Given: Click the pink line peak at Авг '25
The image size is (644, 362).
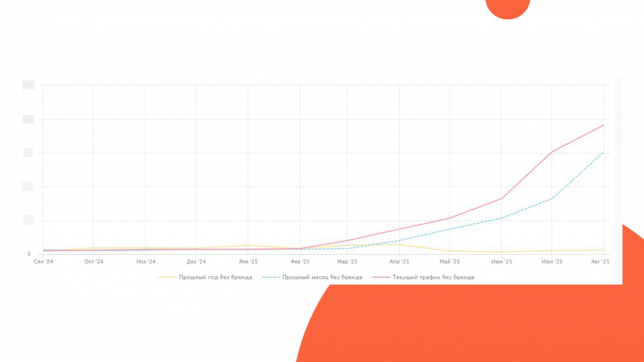Looking at the screenshot, I should 604,125.
